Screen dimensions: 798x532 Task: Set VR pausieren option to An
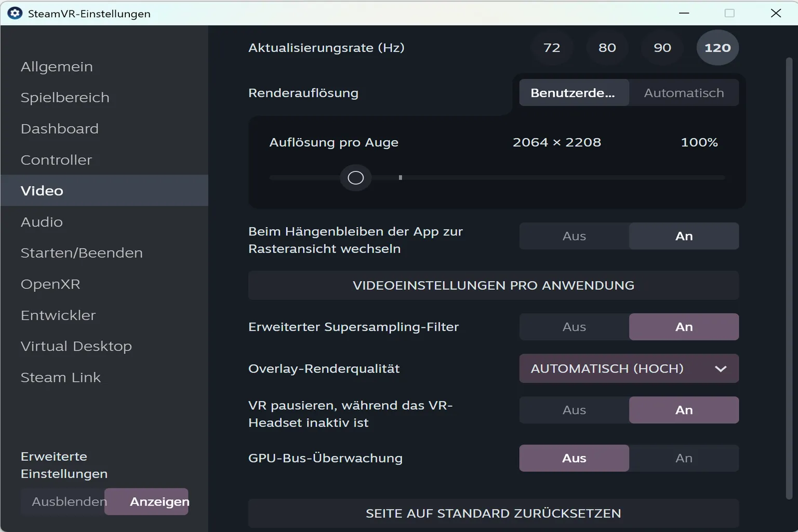point(684,410)
